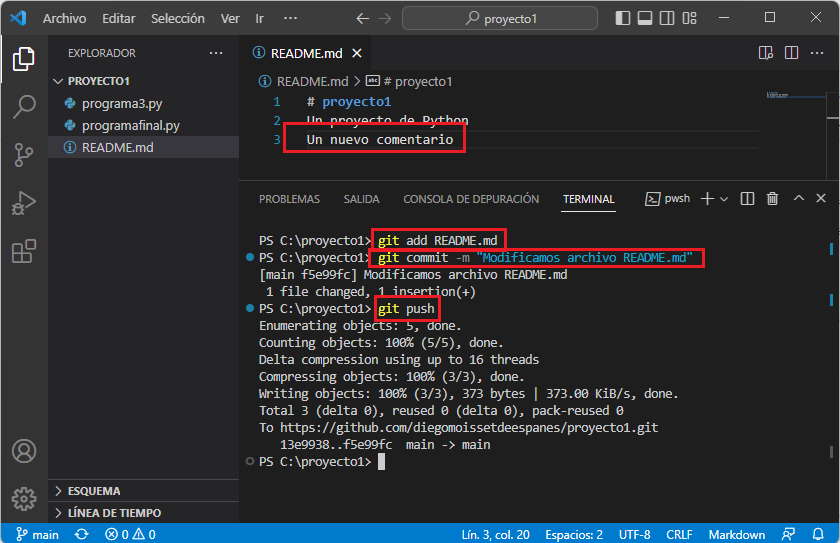The width and height of the screenshot is (840, 543).
Task: Open the GitHub repository URL in terminal
Action: [469, 428]
